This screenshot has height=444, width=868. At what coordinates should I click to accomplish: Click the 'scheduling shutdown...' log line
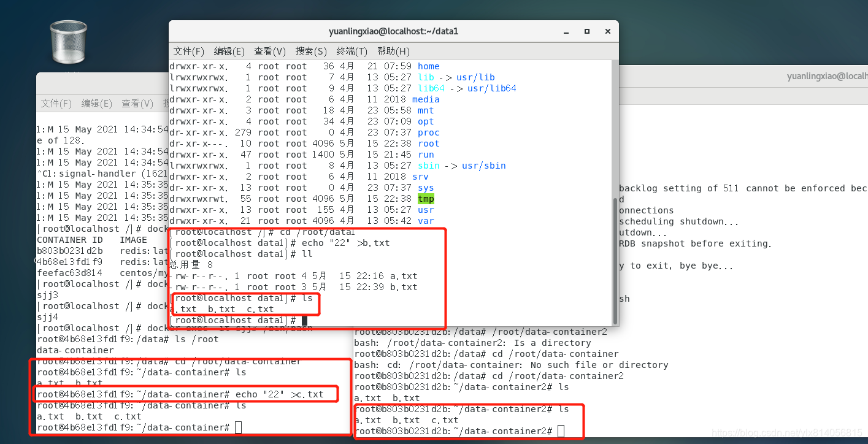pyautogui.click(x=679, y=221)
